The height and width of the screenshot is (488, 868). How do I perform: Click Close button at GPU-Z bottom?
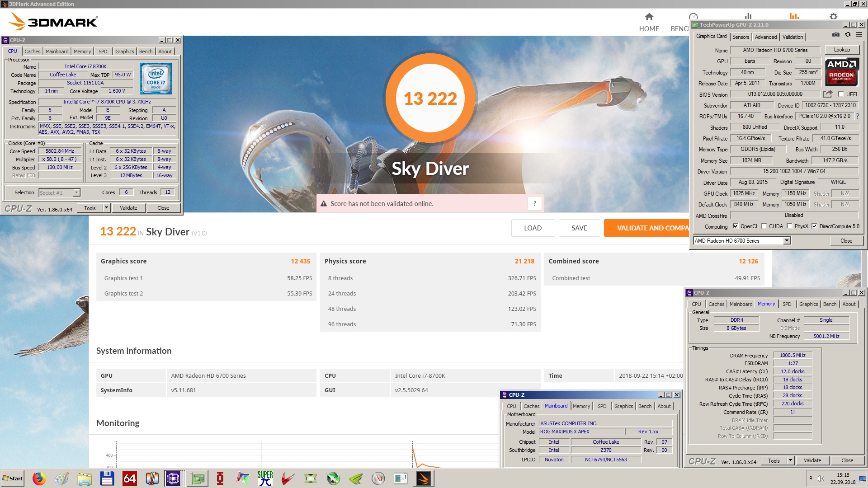(846, 241)
